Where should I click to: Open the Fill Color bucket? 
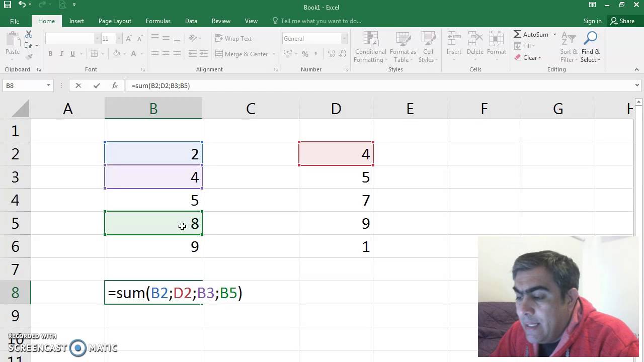coord(116,54)
